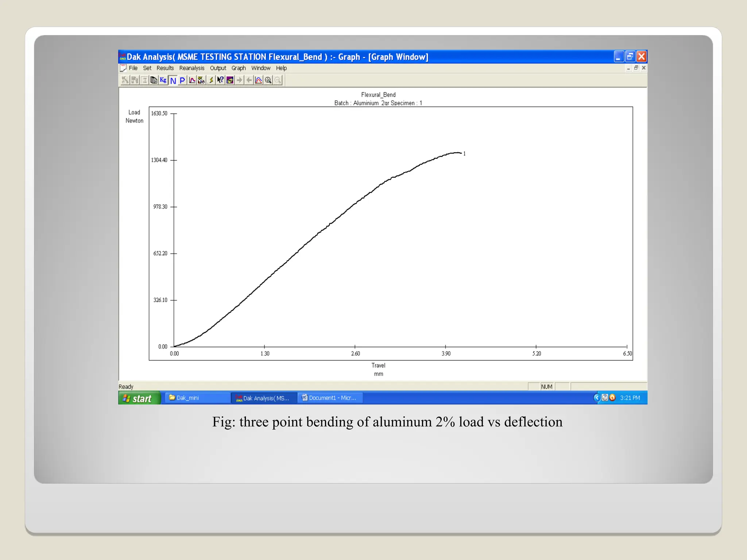Minimize the inner Graph Window
This screenshot has width=747, height=560.
point(628,68)
